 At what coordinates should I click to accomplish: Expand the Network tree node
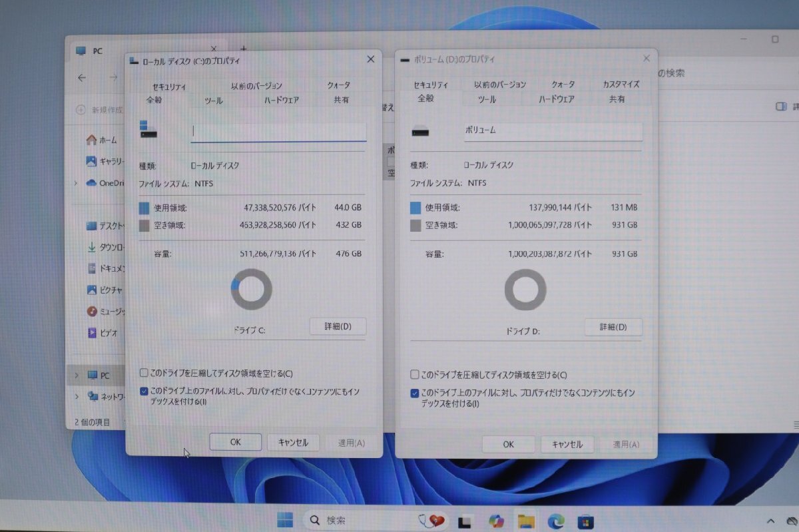click(77, 396)
